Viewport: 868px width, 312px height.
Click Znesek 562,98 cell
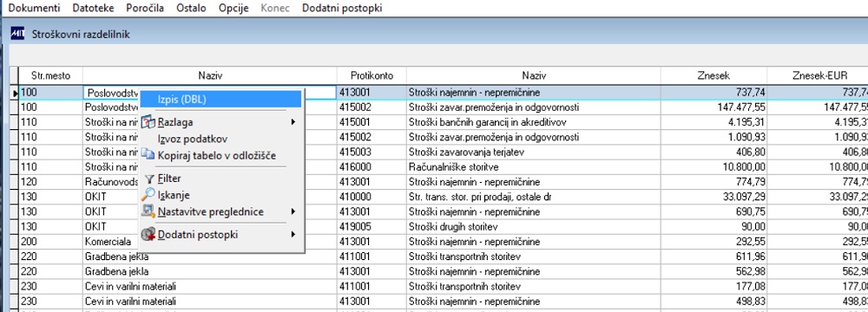(x=713, y=271)
